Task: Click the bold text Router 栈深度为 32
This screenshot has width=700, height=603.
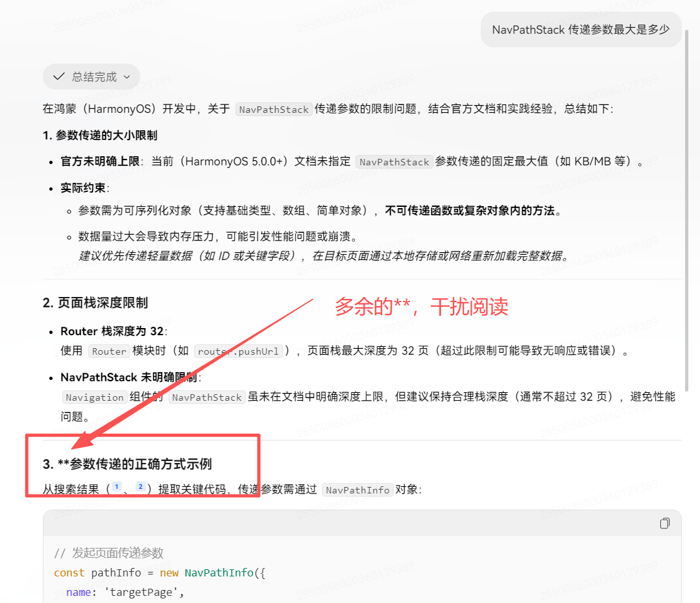Action: (x=113, y=331)
